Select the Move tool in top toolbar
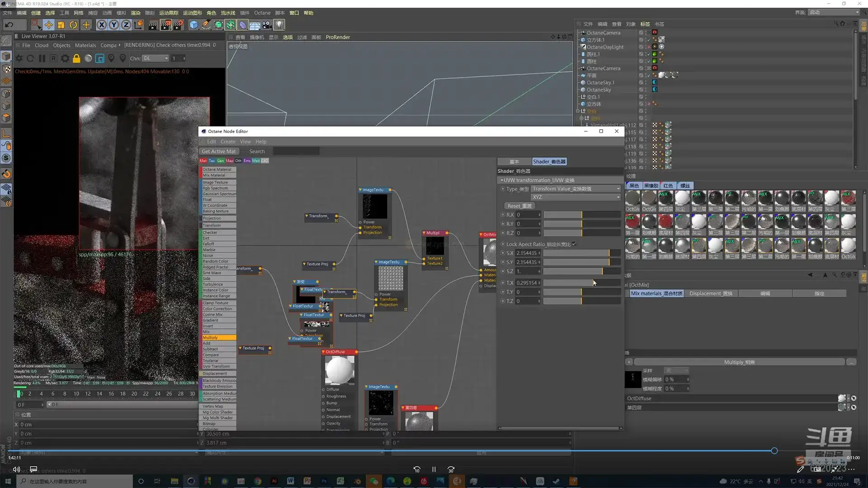Screen dimensions: 868x488 click(48, 25)
